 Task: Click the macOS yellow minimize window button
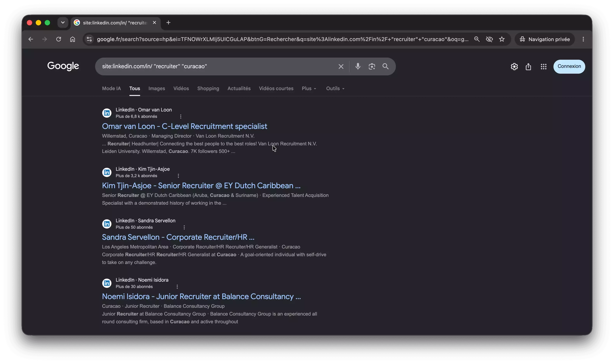click(38, 23)
